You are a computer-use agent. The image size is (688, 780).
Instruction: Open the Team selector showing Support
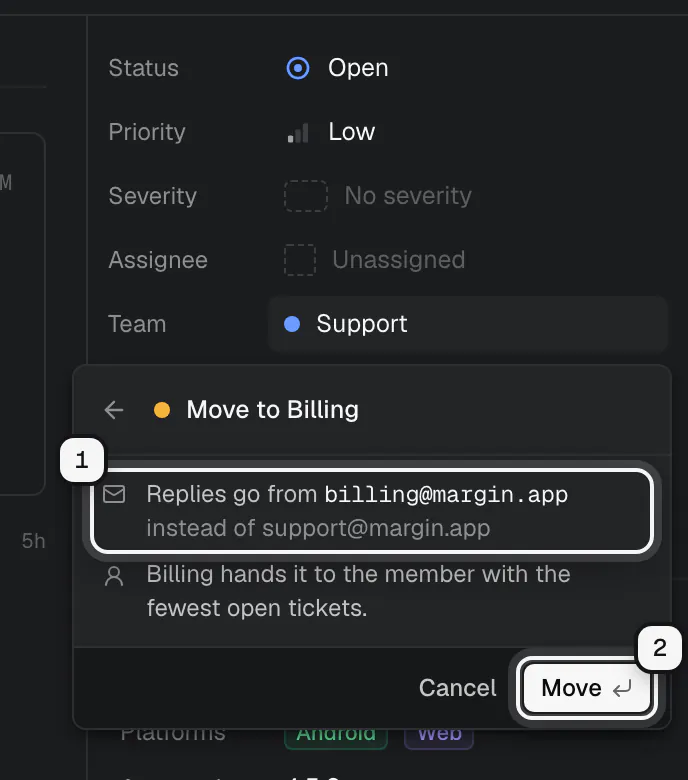(x=467, y=324)
